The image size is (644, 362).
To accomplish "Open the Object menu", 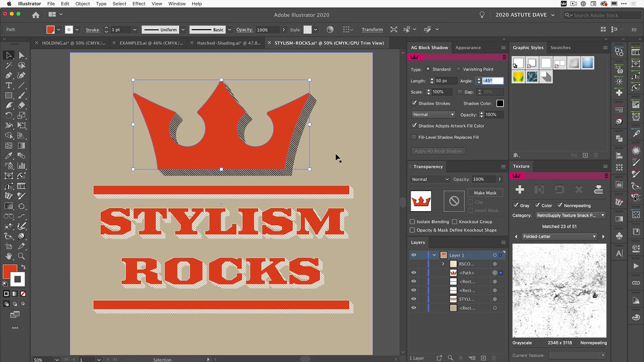I will pos(83,4).
